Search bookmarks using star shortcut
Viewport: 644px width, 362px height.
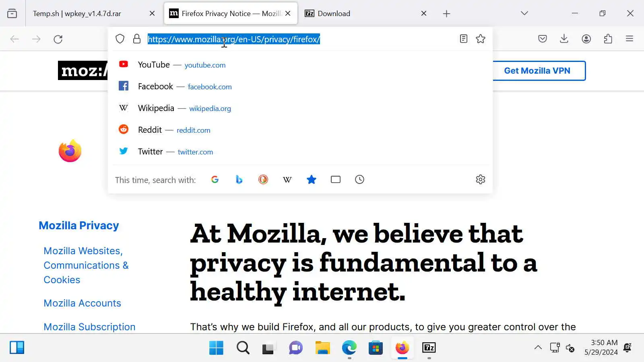point(312,179)
